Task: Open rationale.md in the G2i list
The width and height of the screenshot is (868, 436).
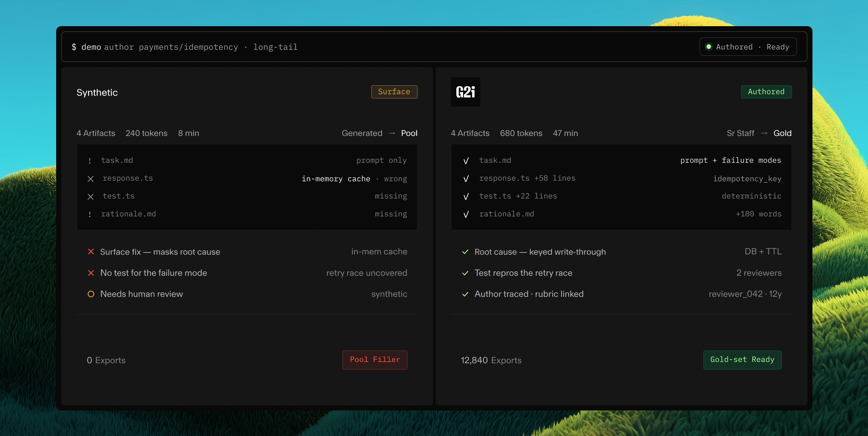Action: coord(506,214)
